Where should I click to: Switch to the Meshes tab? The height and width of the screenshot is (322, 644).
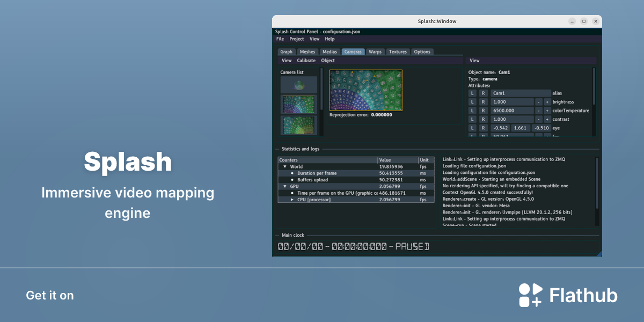pos(308,52)
